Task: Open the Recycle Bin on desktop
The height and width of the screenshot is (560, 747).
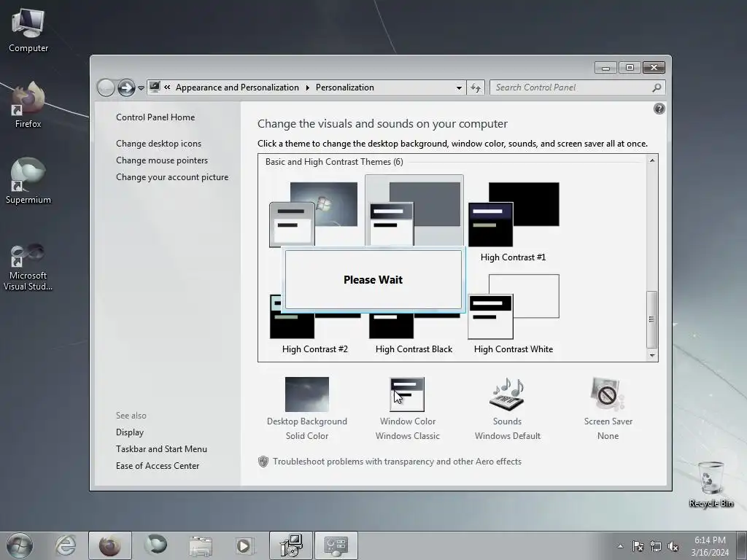Action: coord(711,484)
